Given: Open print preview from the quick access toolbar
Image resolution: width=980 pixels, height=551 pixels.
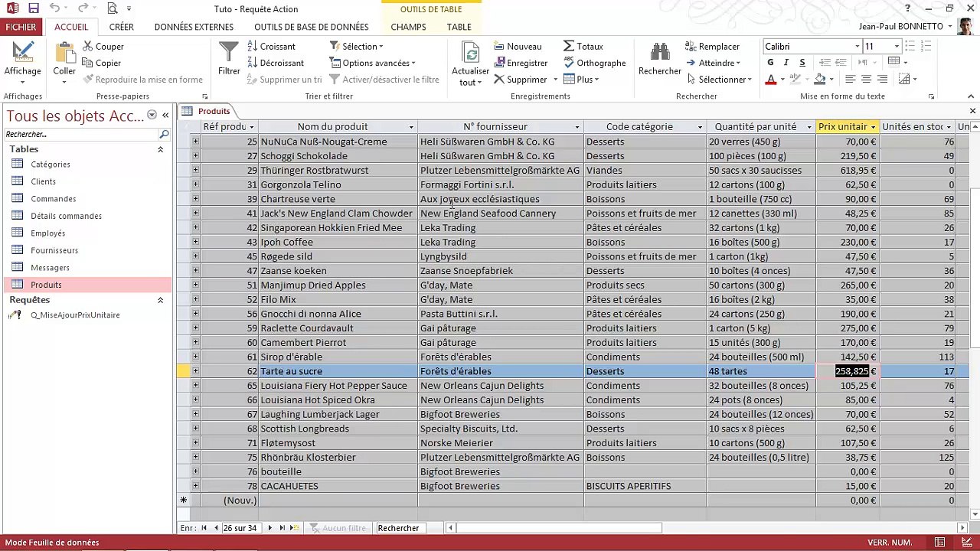Looking at the screenshot, I should point(113,8).
